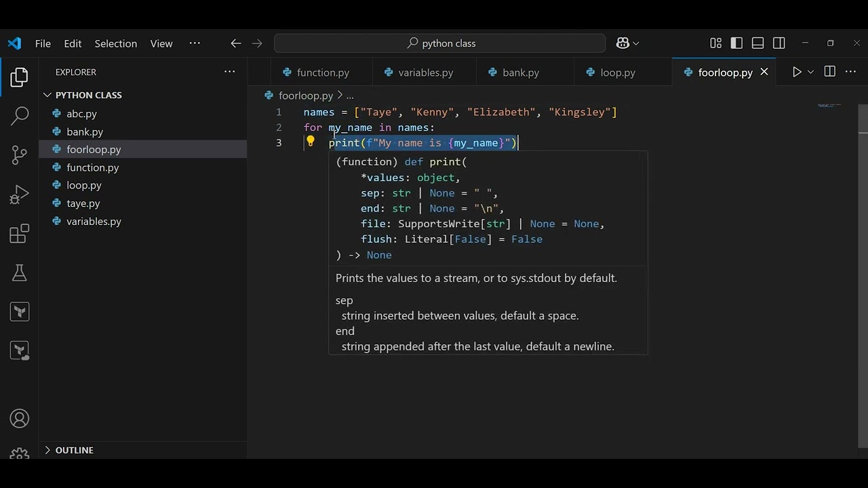Click the python class search box

point(439,43)
